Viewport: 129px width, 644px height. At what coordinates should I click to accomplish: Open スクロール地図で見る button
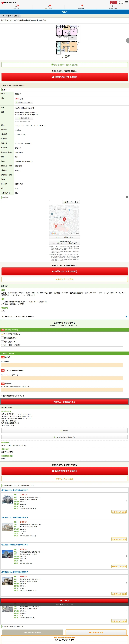click(64, 237)
